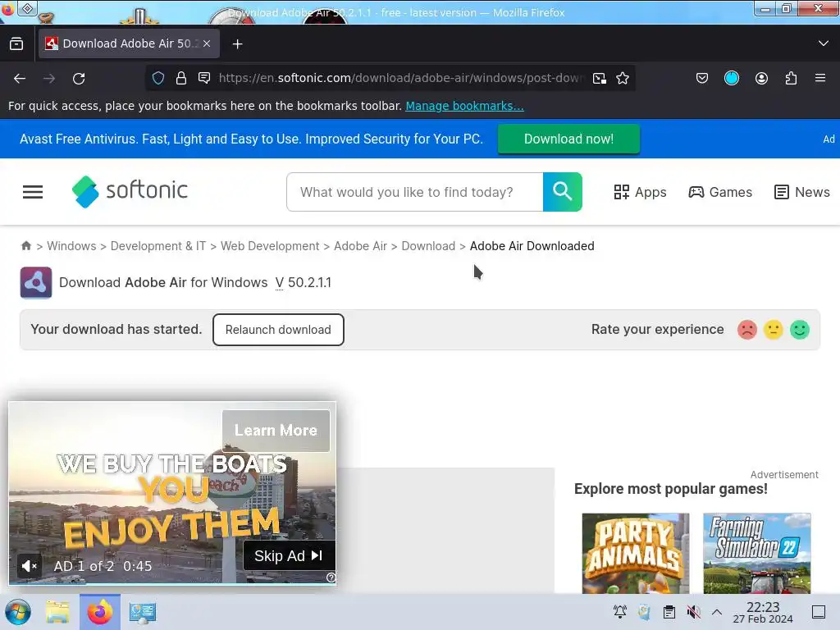Go back to the previous page
The image size is (840, 630).
(20, 79)
